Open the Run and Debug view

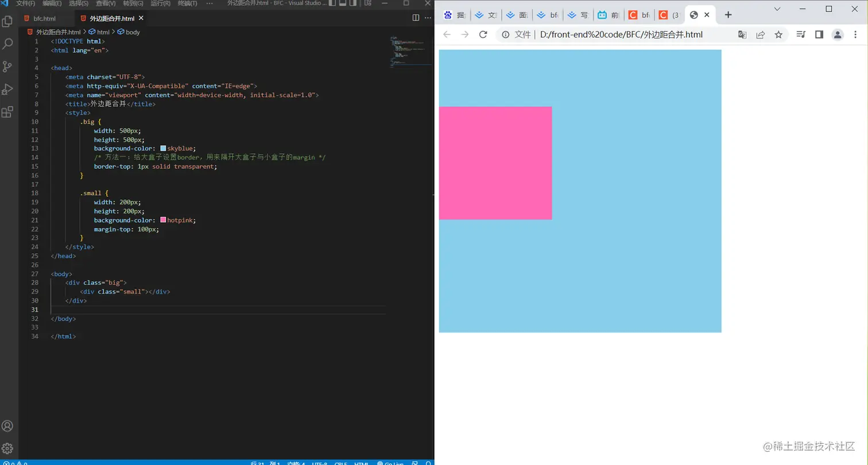click(x=8, y=89)
